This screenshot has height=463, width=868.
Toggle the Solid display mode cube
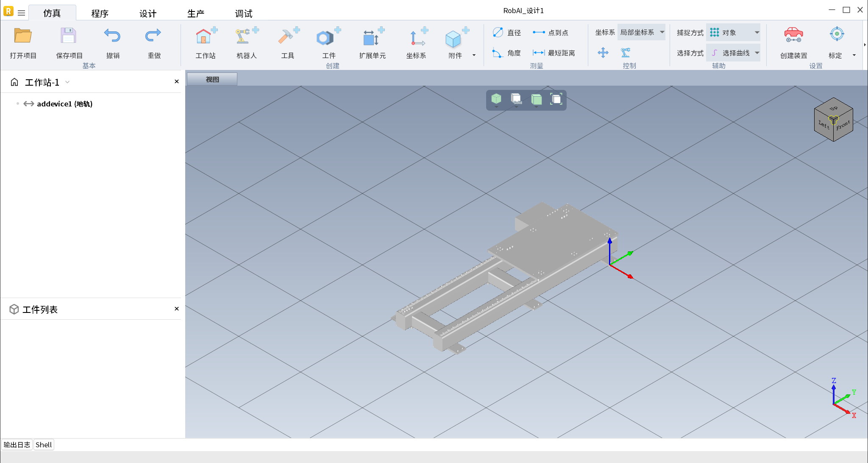pos(516,100)
